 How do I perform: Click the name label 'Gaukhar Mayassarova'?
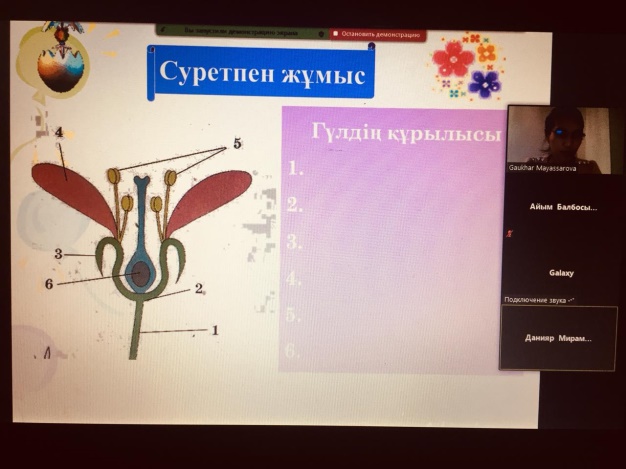542,168
